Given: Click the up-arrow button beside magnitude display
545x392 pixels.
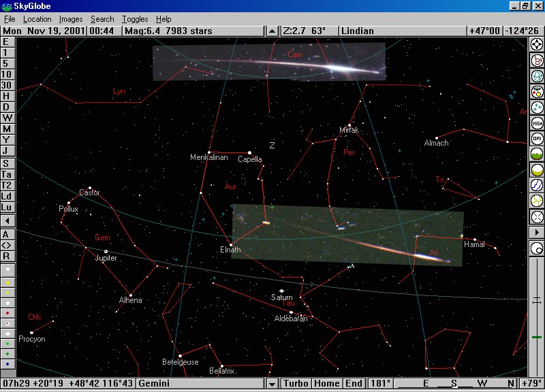Looking at the screenshot, I should coord(272,31).
